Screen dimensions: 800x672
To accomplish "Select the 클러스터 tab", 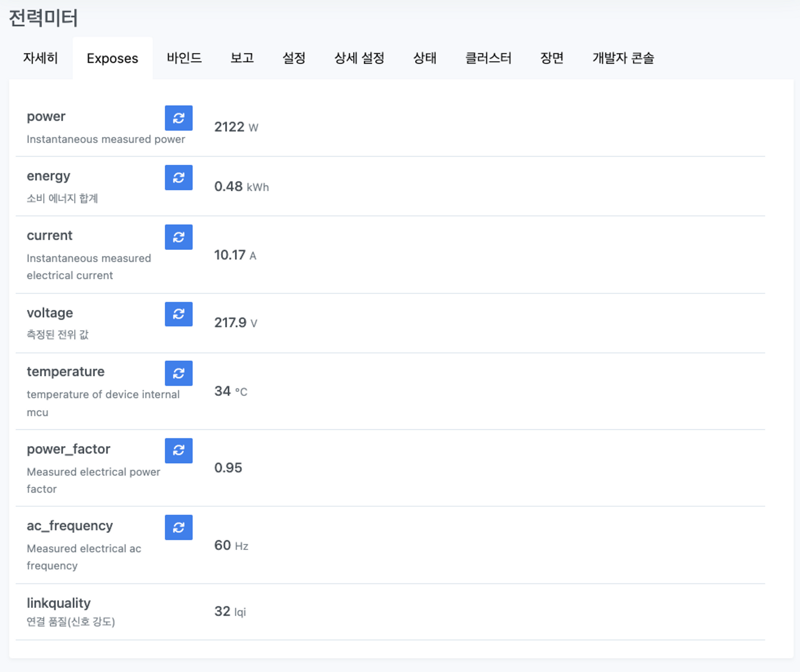I will coord(488,58).
